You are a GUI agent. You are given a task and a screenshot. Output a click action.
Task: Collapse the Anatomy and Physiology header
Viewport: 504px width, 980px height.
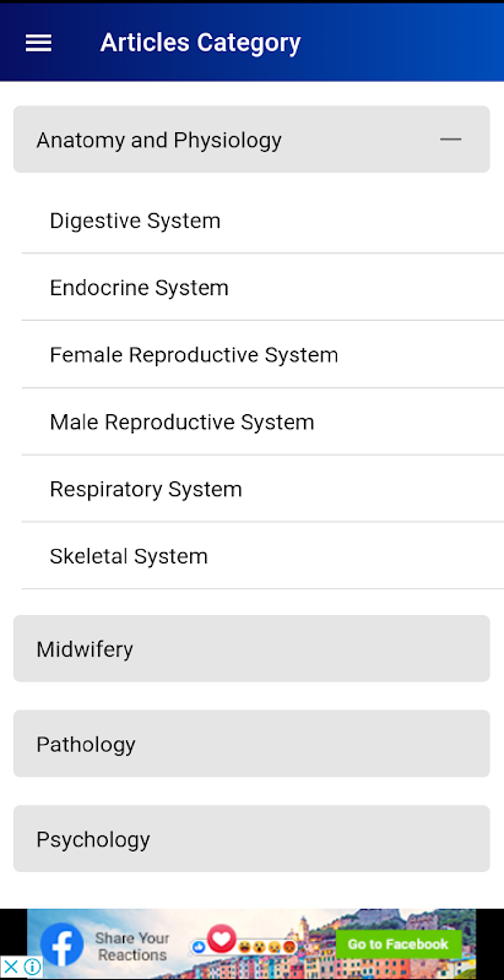[159, 140]
